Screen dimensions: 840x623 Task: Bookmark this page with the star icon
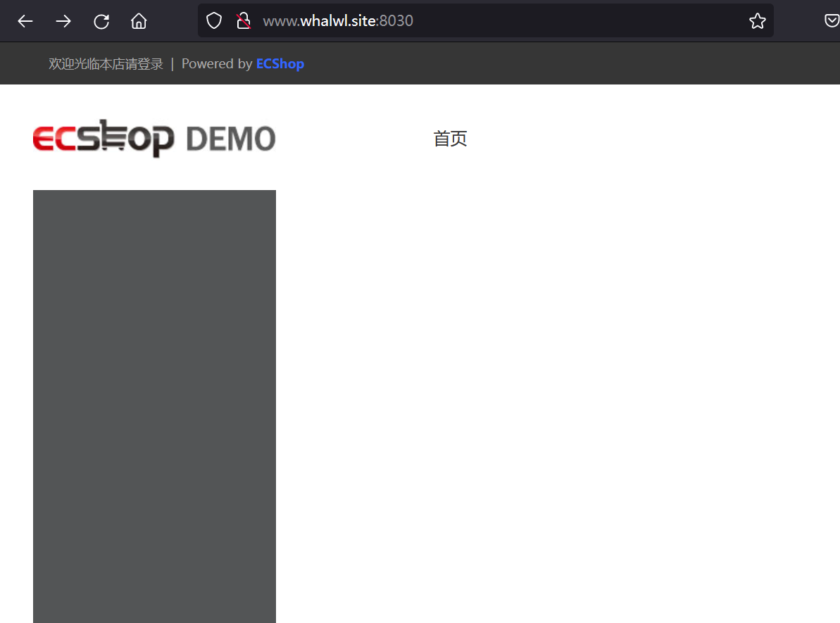(x=757, y=20)
